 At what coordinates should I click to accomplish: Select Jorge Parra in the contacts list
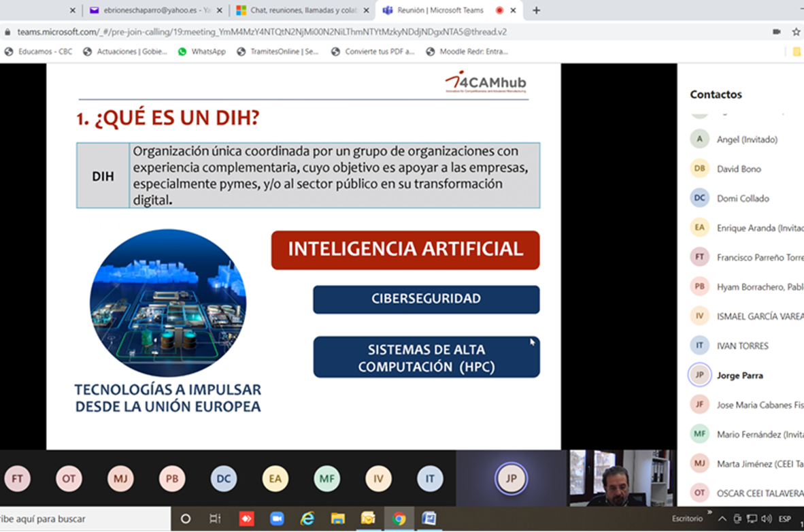pos(739,376)
